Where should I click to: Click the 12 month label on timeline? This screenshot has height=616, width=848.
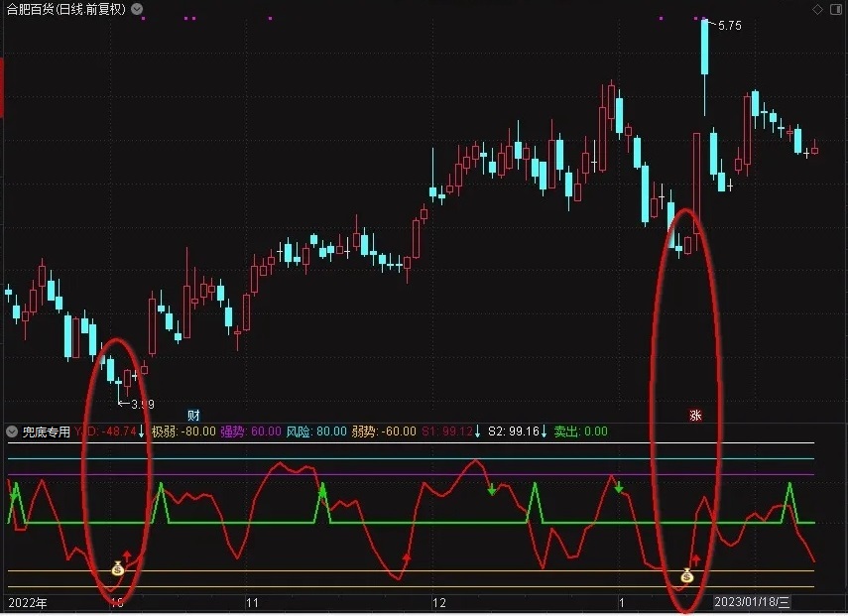(439, 602)
